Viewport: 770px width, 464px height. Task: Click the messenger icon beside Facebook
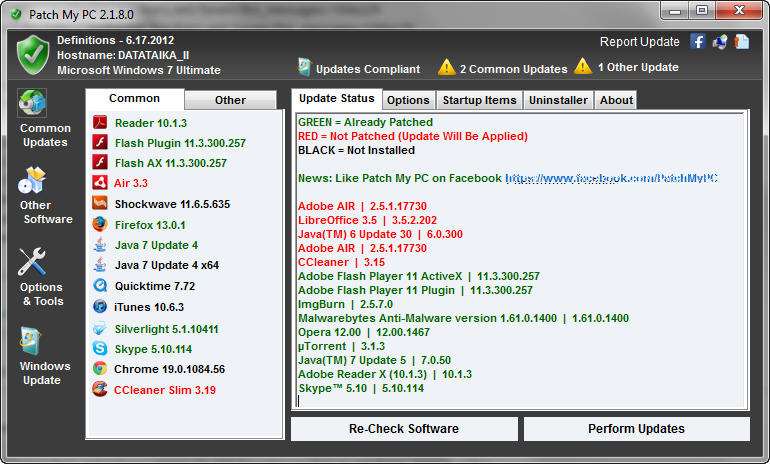click(720, 42)
